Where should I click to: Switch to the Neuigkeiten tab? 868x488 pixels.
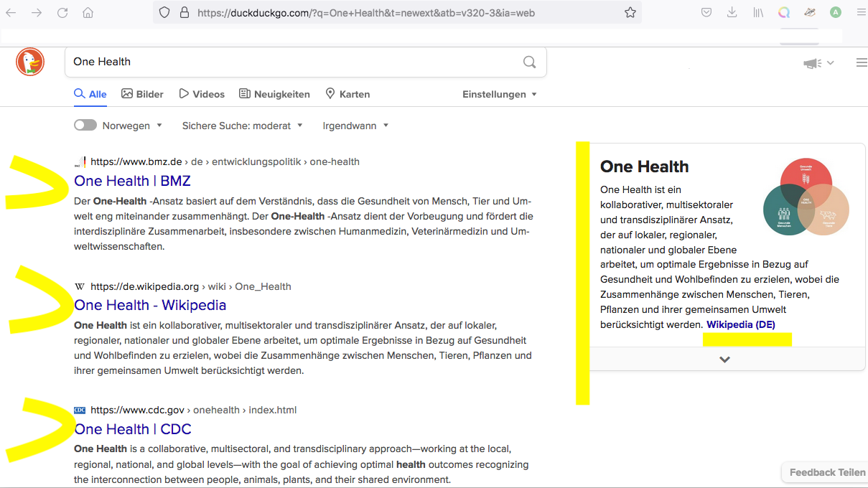pos(274,94)
